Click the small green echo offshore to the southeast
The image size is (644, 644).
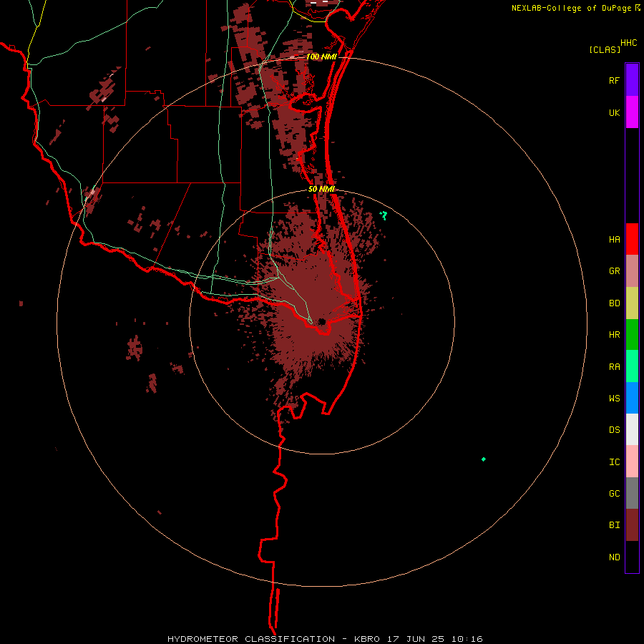(x=484, y=459)
